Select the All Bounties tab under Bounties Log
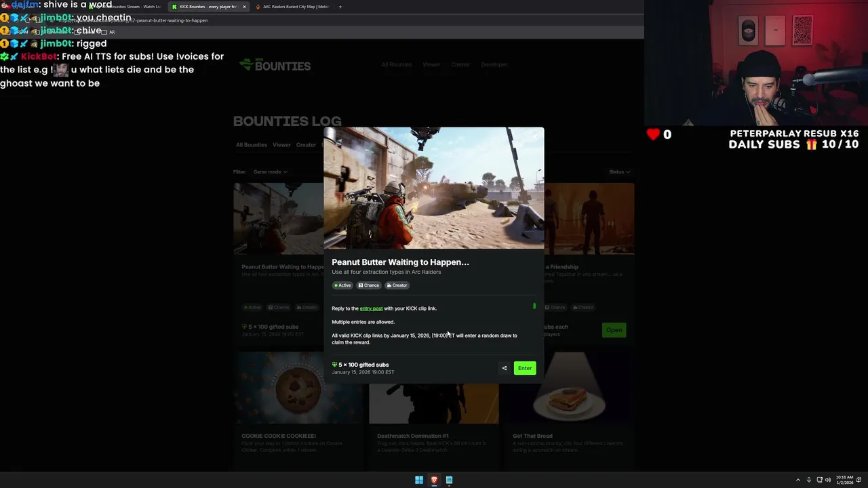This screenshot has width=868, height=488. pos(252,145)
